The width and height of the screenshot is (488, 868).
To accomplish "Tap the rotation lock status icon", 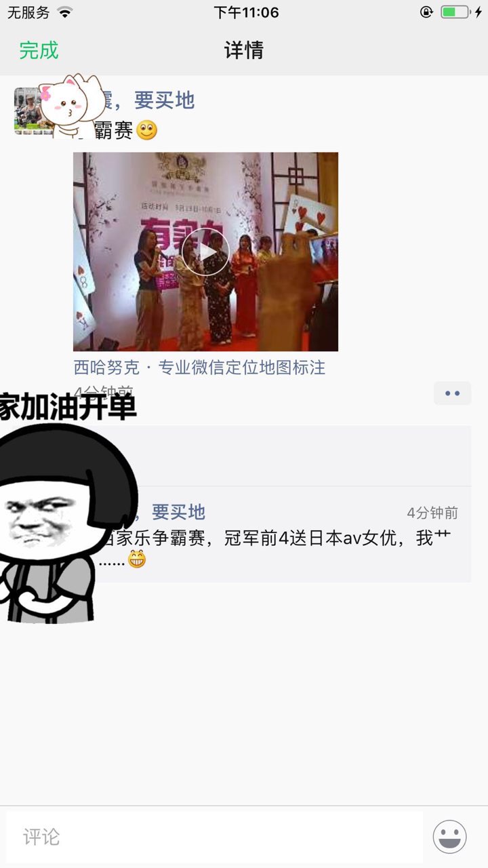I will coord(426,12).
